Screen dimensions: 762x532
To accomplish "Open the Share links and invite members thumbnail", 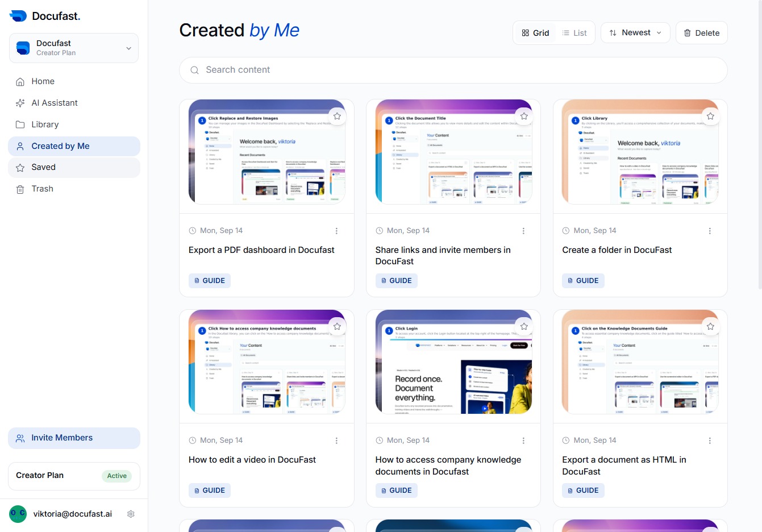I will (x=453, y=152).
